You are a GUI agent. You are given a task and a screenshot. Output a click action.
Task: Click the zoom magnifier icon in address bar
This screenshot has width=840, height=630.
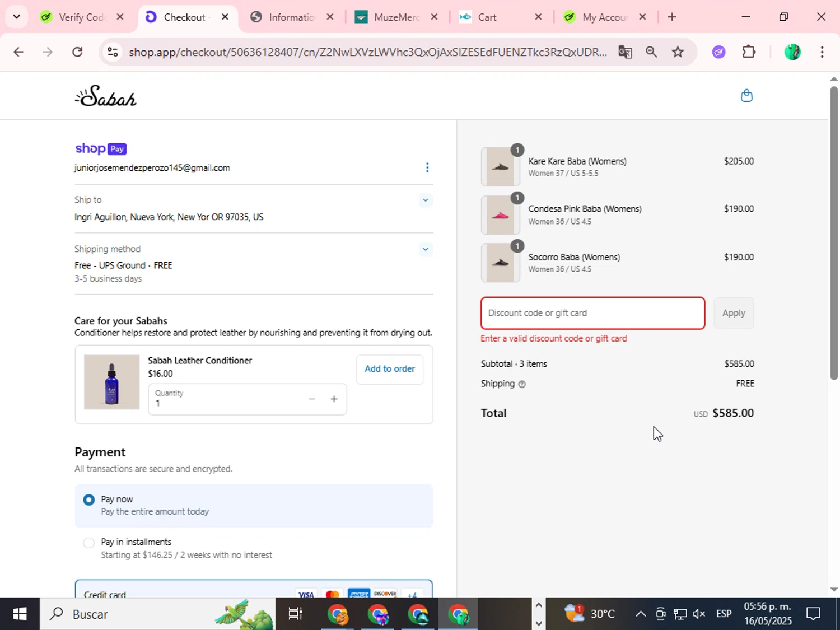(x=651, y=52)
